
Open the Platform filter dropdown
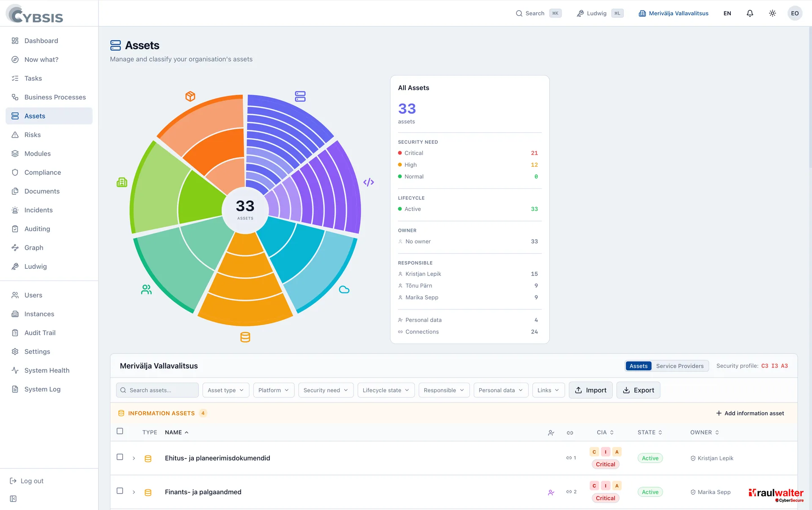click(274, 390)
